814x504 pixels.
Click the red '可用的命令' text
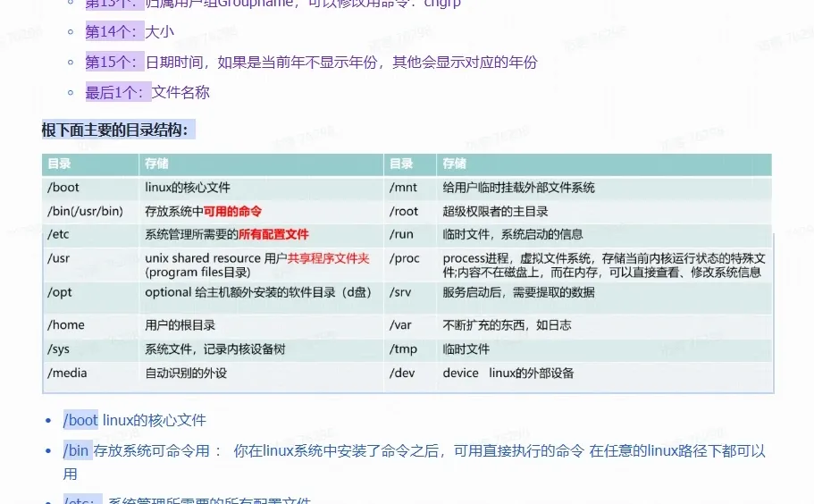(x=232, y=211)
